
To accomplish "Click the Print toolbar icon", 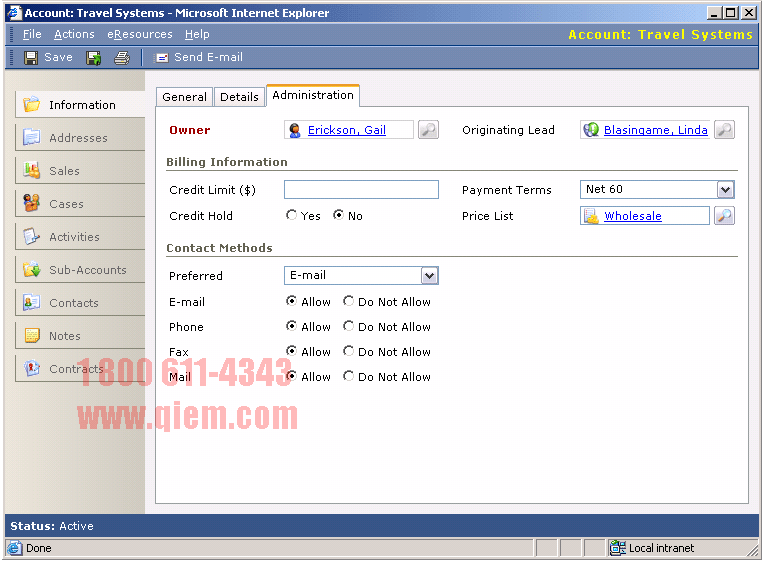I will [122, 58].
